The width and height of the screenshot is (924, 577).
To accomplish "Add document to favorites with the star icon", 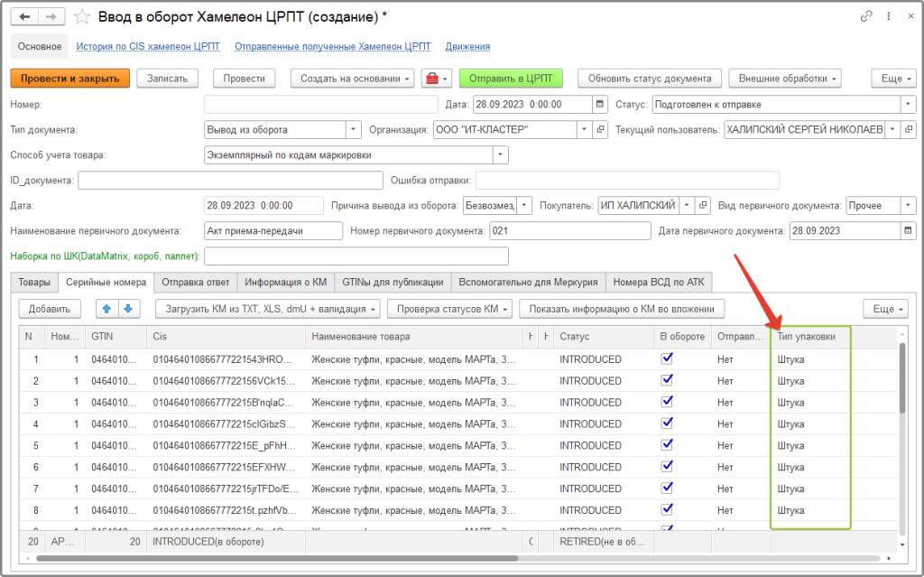I will 81,16.
